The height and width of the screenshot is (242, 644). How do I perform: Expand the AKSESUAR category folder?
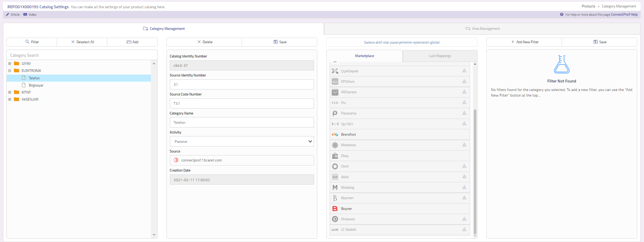click(10, 100)
